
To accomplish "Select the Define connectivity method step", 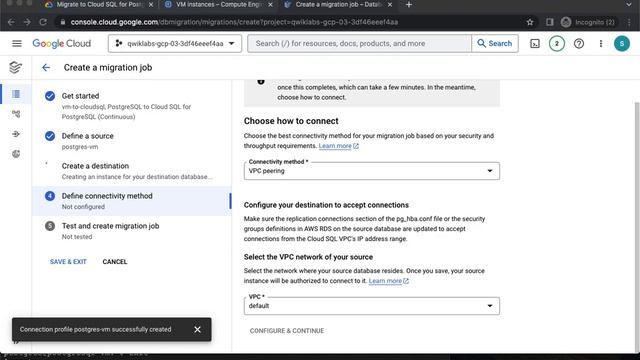I will point(131,201).
